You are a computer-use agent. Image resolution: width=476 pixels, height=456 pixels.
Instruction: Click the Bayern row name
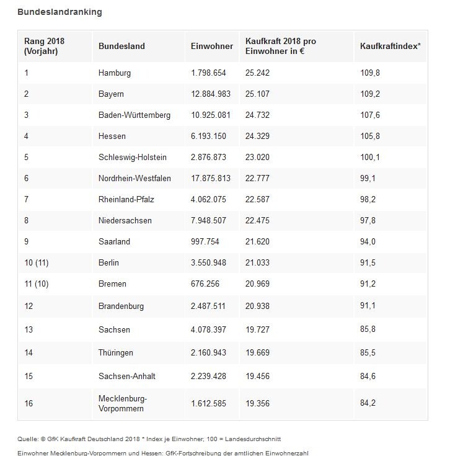(111, 94)
